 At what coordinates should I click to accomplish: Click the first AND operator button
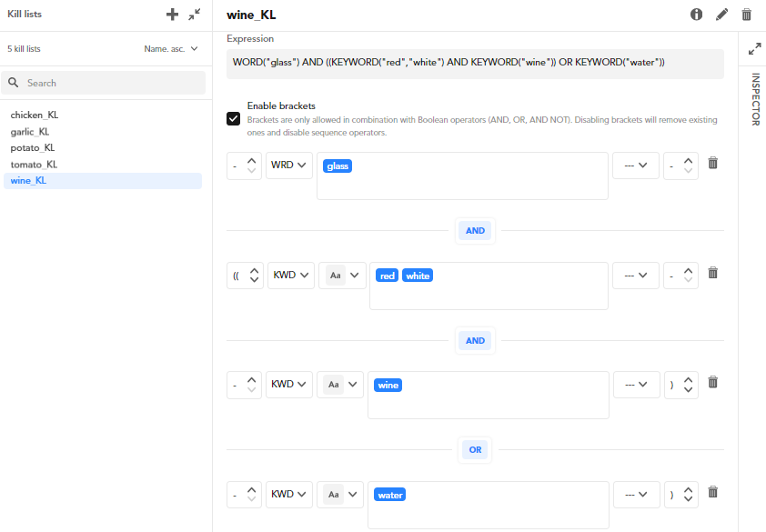tap(476, 231)
